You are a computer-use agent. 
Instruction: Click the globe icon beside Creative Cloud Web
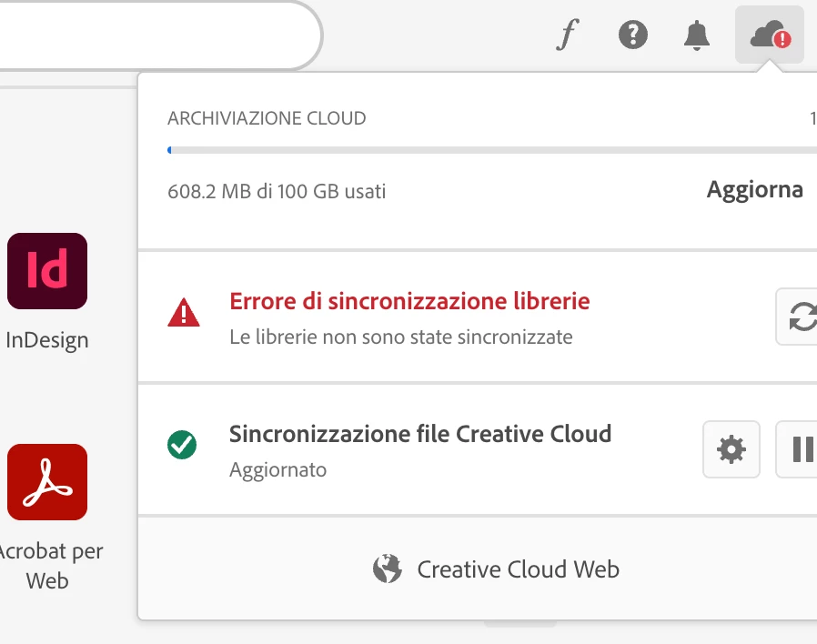[x=388, y=569]
